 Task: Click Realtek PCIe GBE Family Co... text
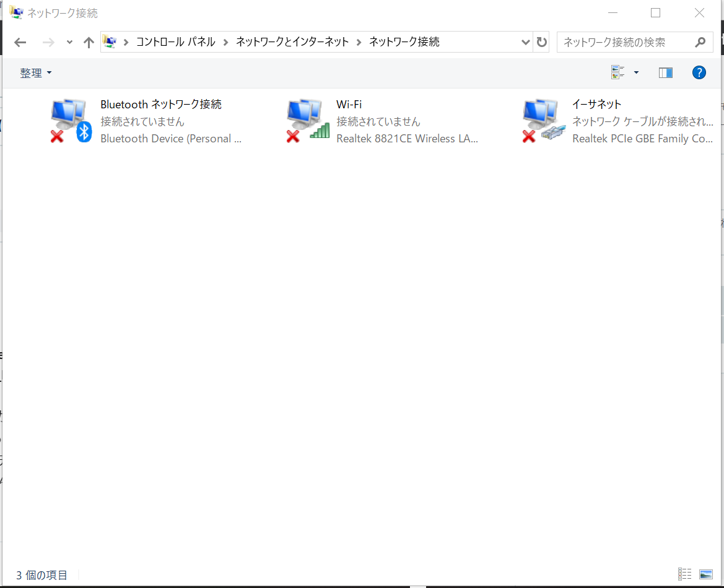[x=642, y=139]
